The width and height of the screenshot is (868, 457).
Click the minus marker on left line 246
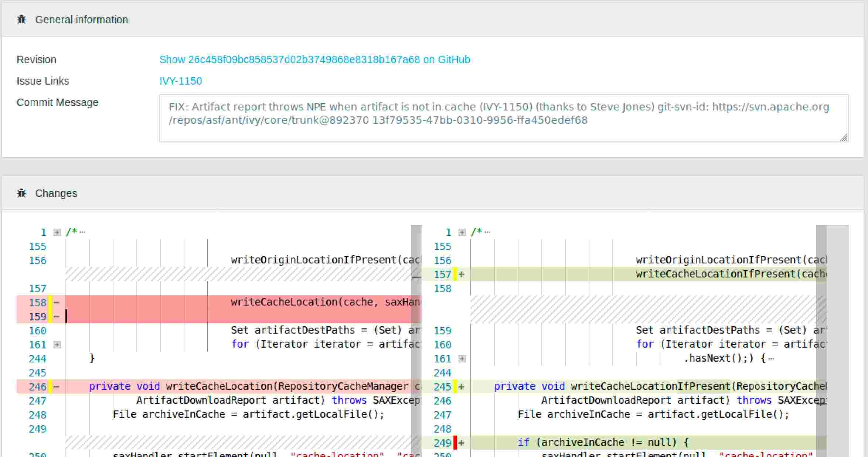pos(57,387)
